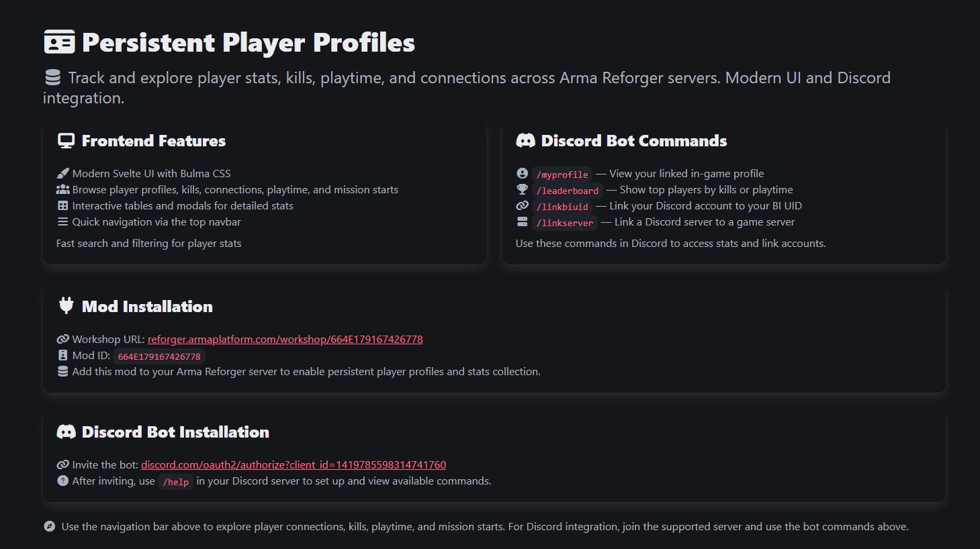Click the table icon beside Interactive tables
980x549 pixels.
(x=62, y=205)
